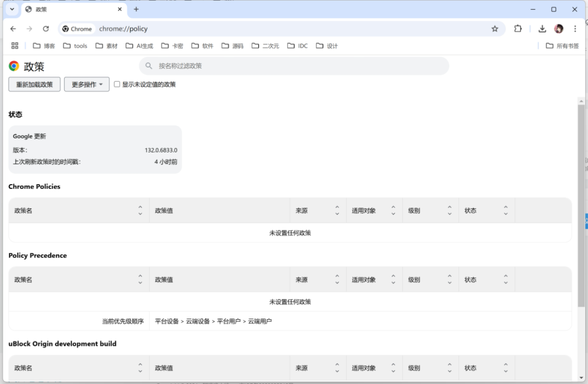
Task: Open the 所有书签 folder
Action: [x=562, y=46]
